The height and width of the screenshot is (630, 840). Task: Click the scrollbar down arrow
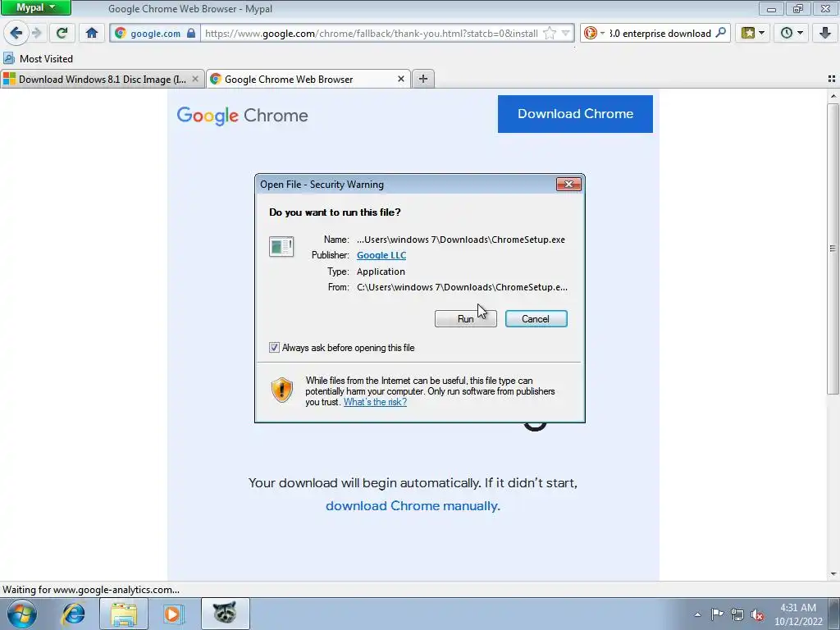tap(833, 574)
